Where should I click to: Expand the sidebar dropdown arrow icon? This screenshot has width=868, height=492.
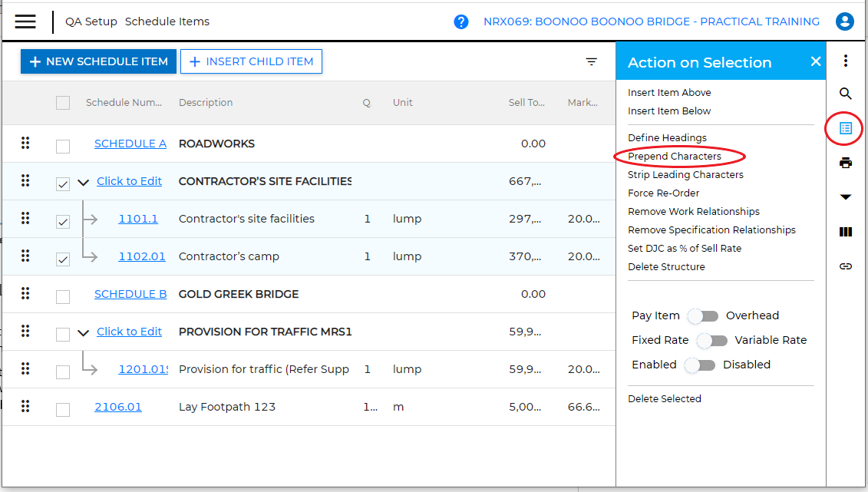845,197
